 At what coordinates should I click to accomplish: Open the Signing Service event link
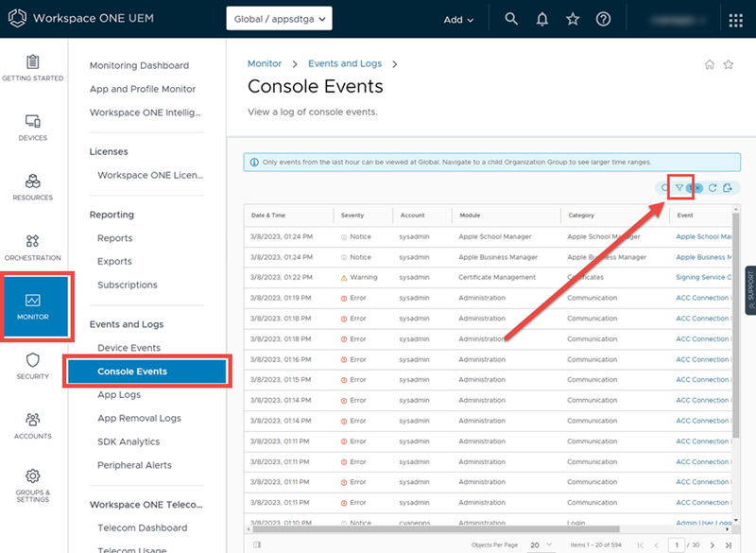(x=703, y=278)
